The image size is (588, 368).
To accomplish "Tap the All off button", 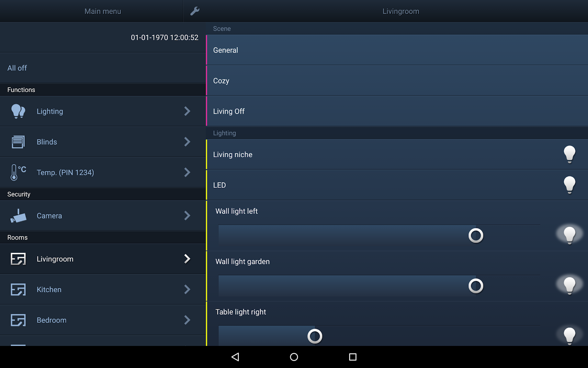I will (103, 68).
